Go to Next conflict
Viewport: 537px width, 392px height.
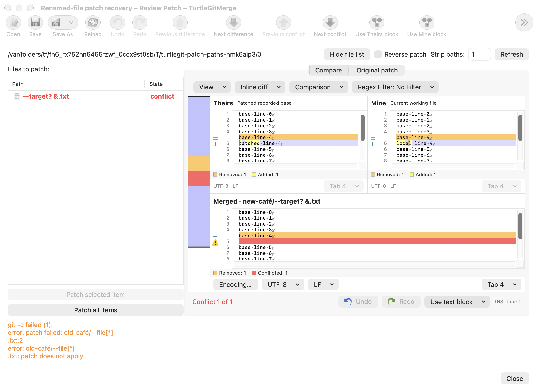click(330, 23)
